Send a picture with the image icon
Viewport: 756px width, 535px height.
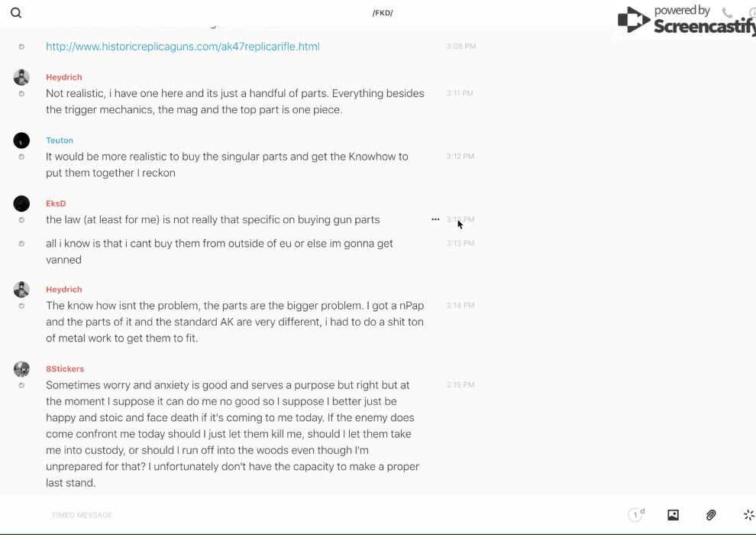673,515
